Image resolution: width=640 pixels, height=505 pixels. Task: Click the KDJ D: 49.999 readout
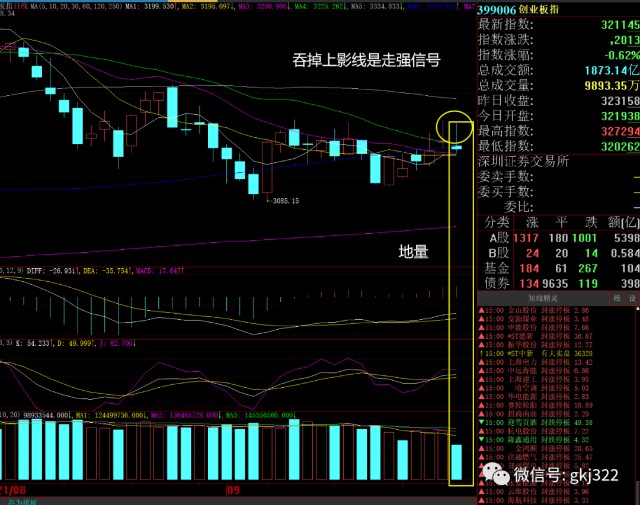[x=75, y=343]
